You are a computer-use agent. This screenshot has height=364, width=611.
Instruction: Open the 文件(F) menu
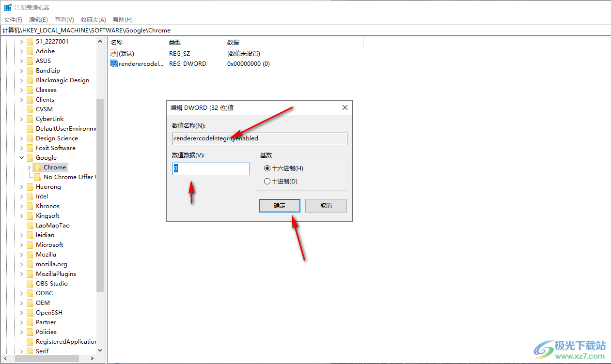click(13, 19)
